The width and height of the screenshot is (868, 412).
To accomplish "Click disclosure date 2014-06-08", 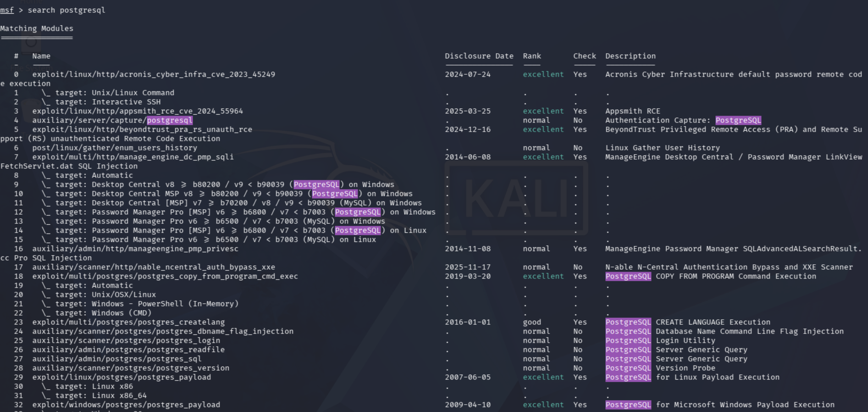I will click(x=468, y=157).
